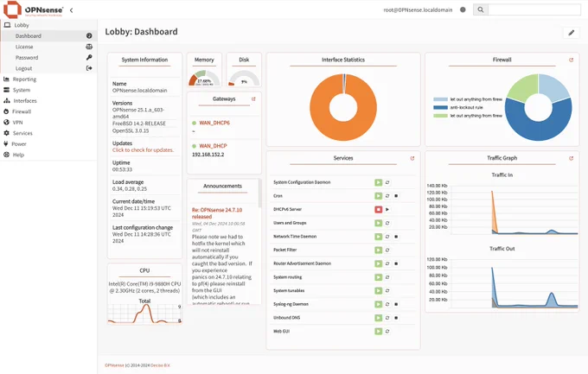Open the License page from the Lobby menu
588x374 pixels.
coord(48,47)
